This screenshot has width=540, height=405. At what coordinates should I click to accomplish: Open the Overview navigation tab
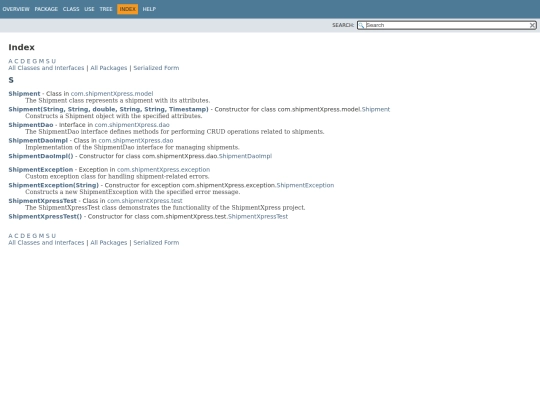click(x=16, y=9)
